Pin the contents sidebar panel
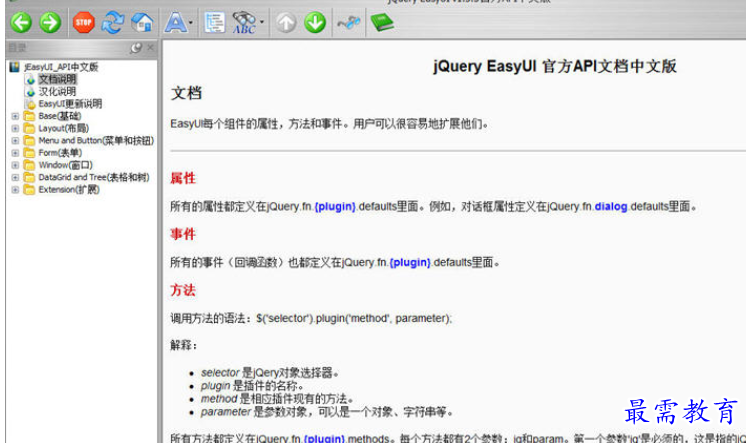This screenshot has width=746, height=443. coord(136,48)
